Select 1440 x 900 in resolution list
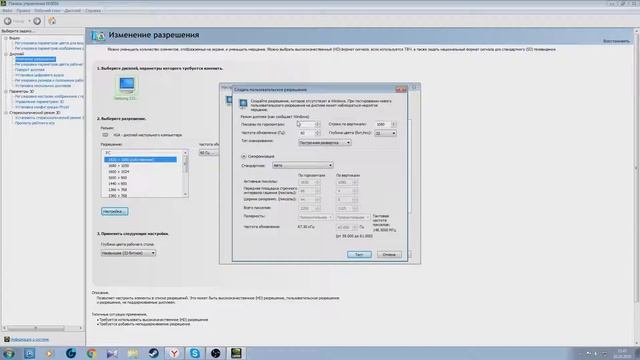This screenshot has height=360, width=640. tap(118, 184)
